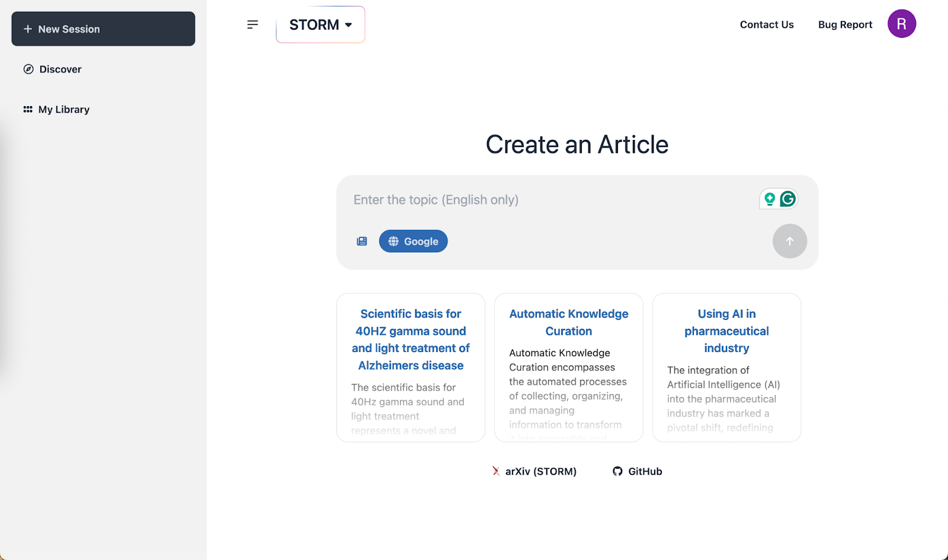Go to Discover in the sidebar
The image size is (948, 560).
tap(53, 69)
